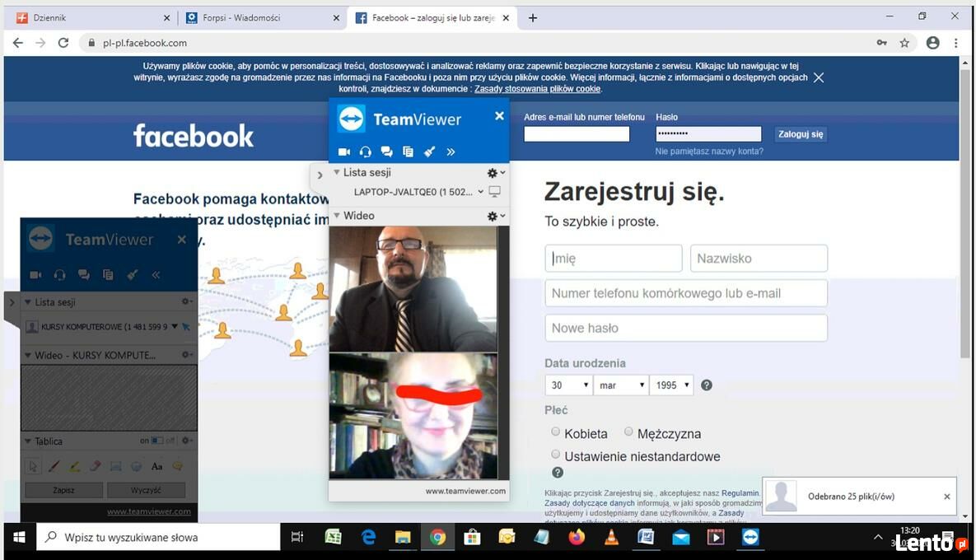Launch VLC from the taskbar

[611, 537]
